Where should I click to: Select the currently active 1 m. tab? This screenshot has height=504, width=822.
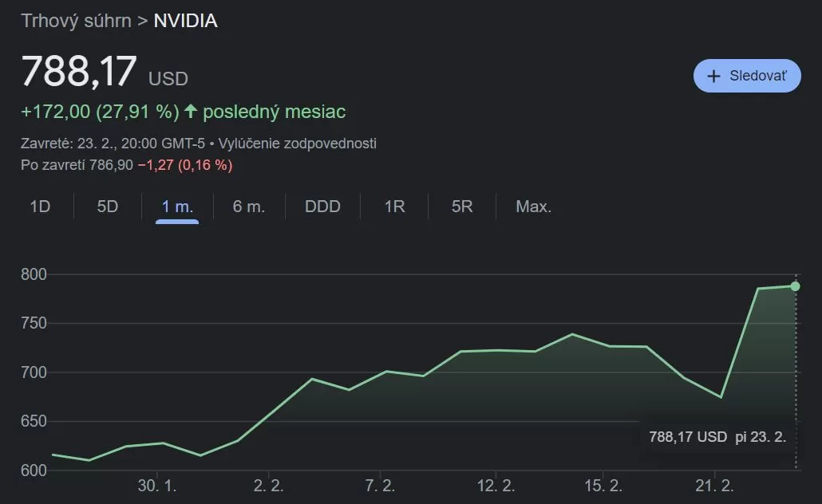177,206
